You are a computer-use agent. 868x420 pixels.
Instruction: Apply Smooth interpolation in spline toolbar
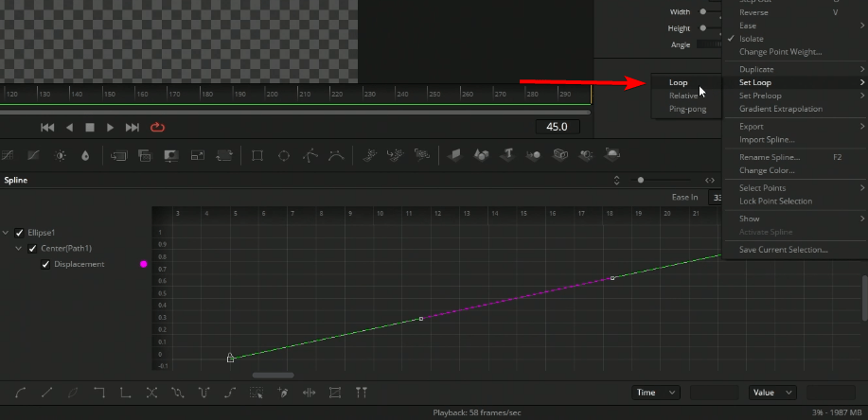tap(21, 393)
